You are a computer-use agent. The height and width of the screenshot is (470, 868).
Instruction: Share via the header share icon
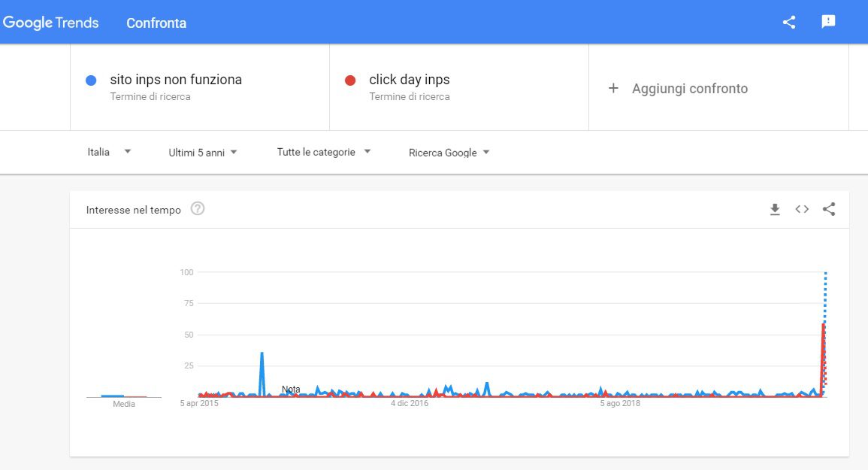(x=789, y=22)
